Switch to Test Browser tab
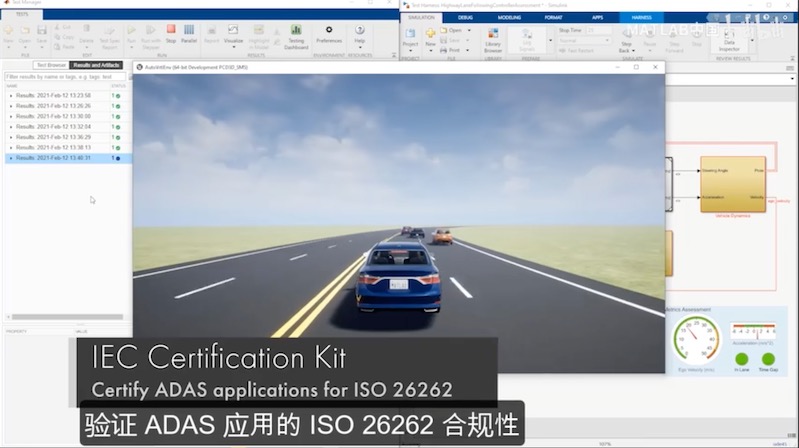 pyautogui.click(x=51, y=65)
